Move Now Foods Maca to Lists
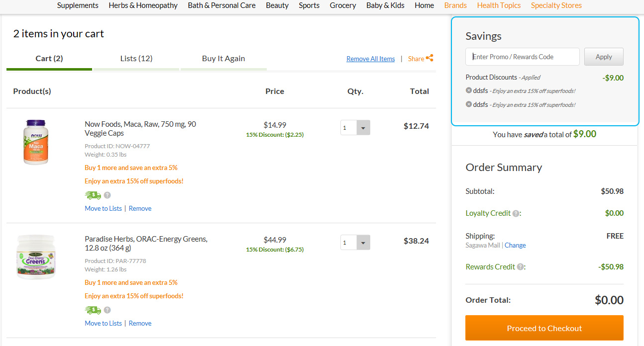Image resolution: width=644 pixels, height=346 pixels. pyautogui.click(x=104, y=208)
